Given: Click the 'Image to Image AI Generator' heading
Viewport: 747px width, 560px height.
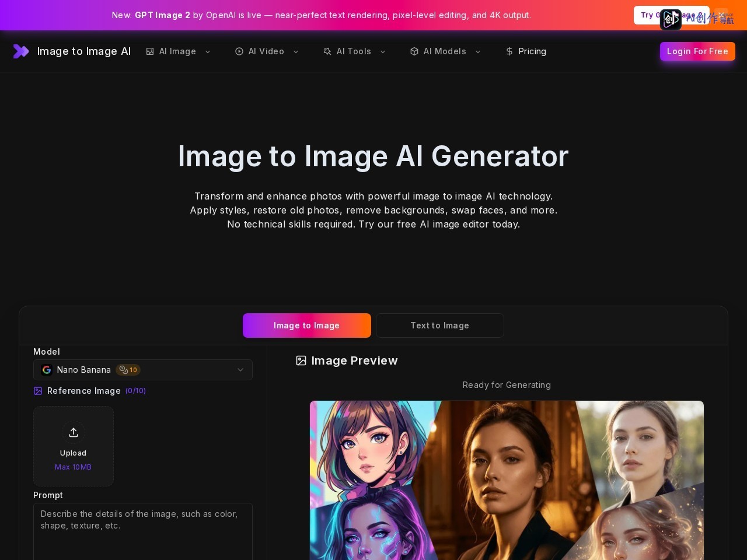Looking at the screenshot, I should coord(373,156).
